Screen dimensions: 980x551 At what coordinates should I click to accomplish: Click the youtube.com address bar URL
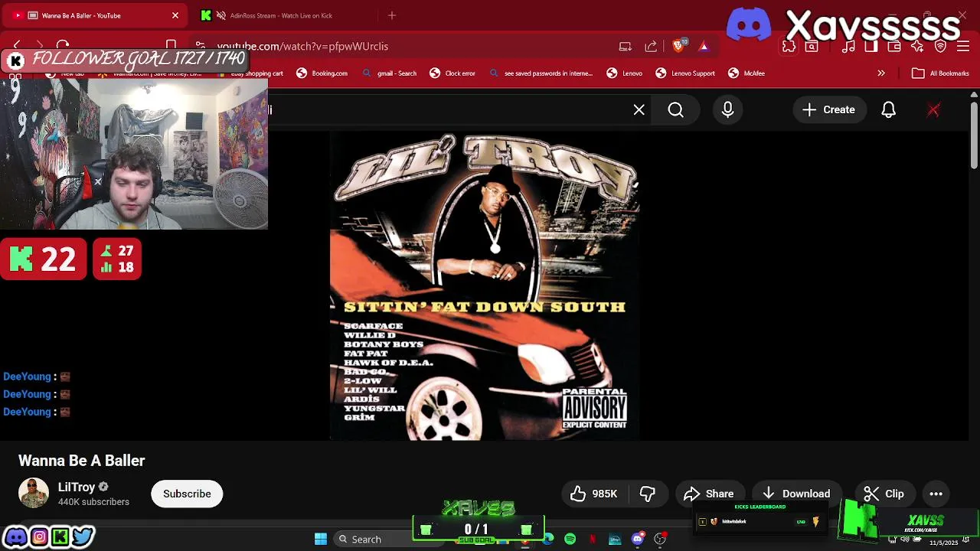302,47
